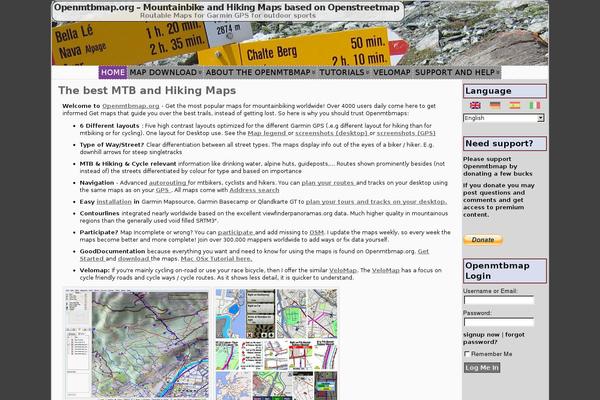The image size is (600, 400).
Task: Select the Italian flag icon
Action: [x=535, y=105]
